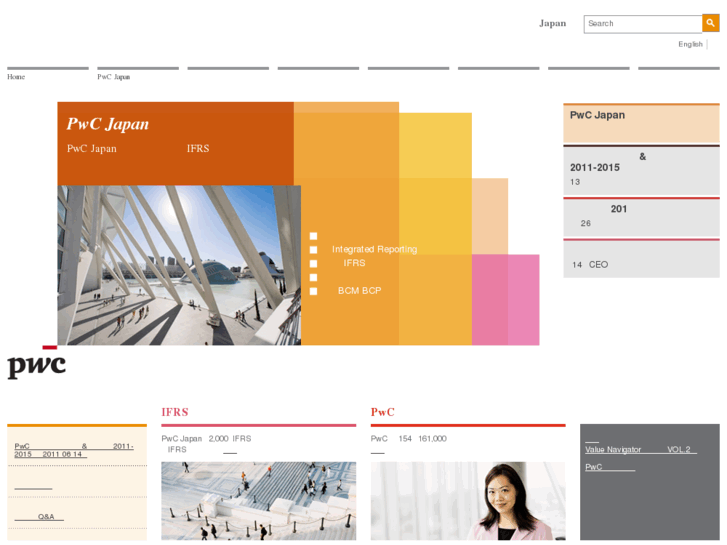Click the white square bullet beside BCM BCP
The height and width of the screenshot is (545, 727).
[x=313, y=291]
